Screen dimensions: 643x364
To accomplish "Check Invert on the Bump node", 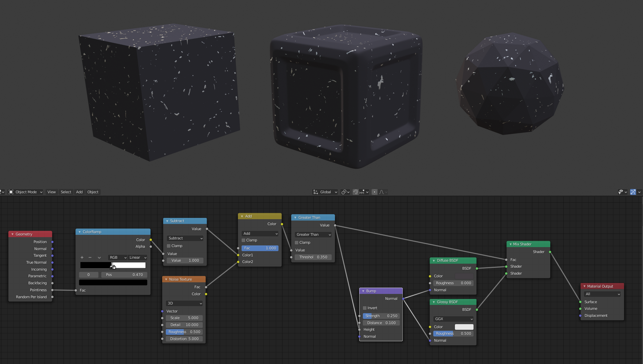I will pyautogui.click(x=365, y=308).
